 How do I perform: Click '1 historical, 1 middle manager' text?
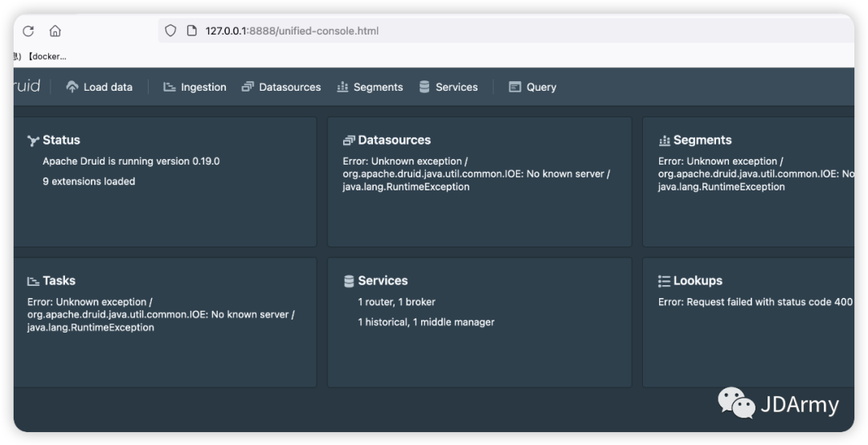pyautogui.click(x=426, y=321)
